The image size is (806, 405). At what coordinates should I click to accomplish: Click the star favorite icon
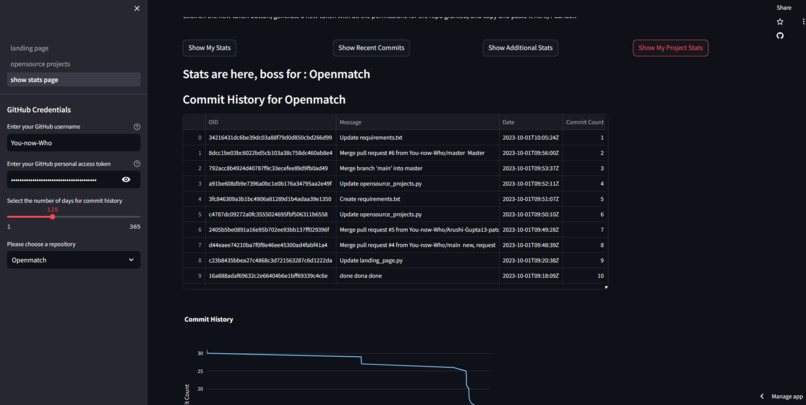[780, 22]
